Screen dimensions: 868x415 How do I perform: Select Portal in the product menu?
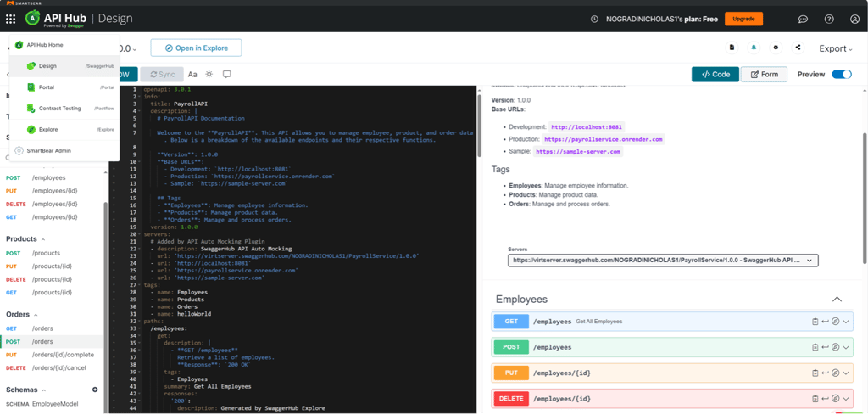(64, 87)
